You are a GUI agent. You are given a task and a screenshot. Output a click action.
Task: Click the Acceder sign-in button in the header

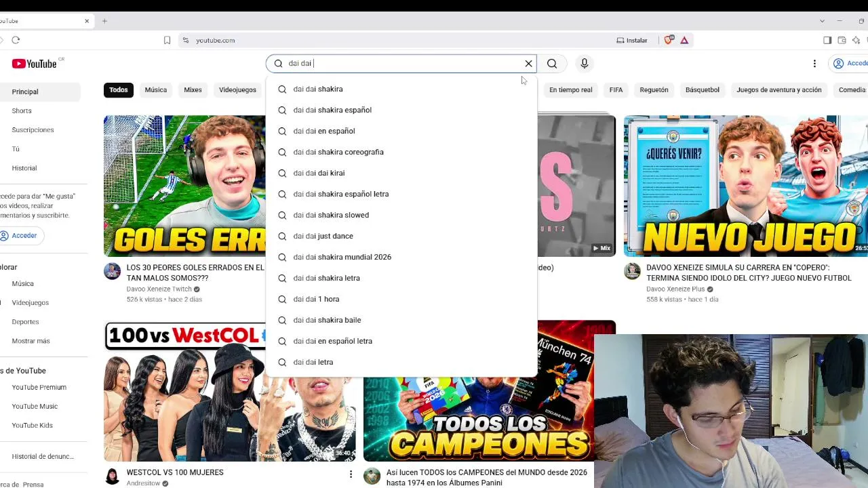[850, 64]
